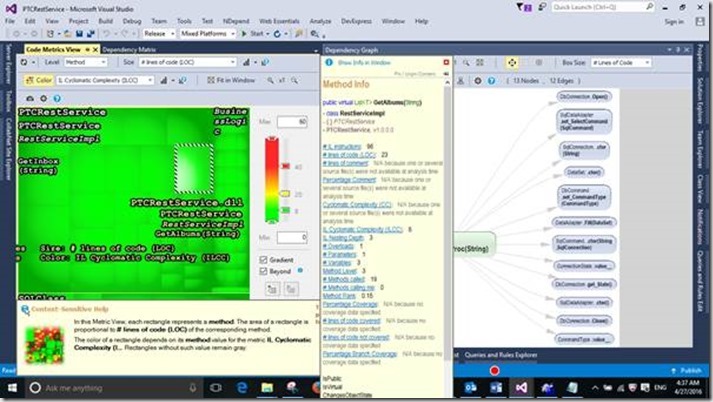Click the chart icon next to Color dropdown

click(x=164, y=80)
